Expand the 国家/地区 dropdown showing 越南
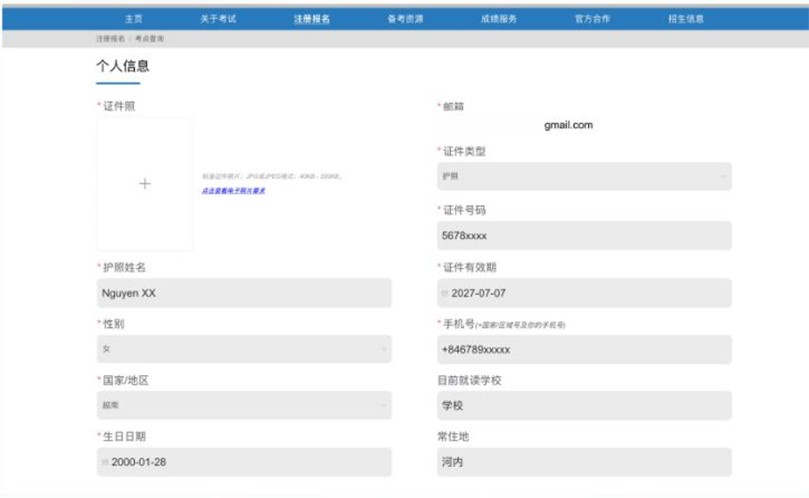809x498 pixels. click(x=244, y=405)
